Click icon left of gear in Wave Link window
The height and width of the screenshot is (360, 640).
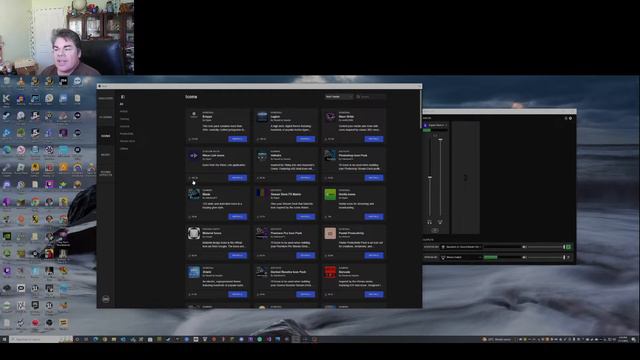click(566, 118)
